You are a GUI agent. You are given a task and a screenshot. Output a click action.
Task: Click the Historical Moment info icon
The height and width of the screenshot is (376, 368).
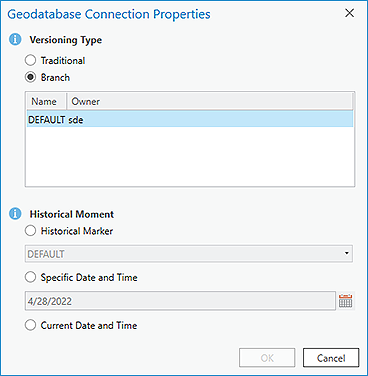[15, 213]
